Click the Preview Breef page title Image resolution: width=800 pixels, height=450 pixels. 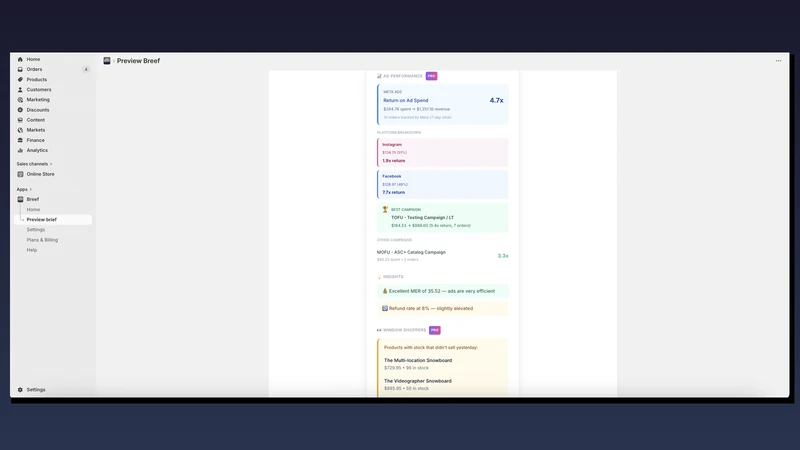tap(138, 61)
